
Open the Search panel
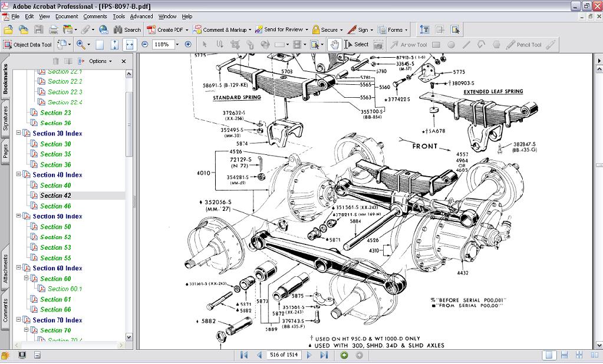pyautogui.click(x=126, y=28)
